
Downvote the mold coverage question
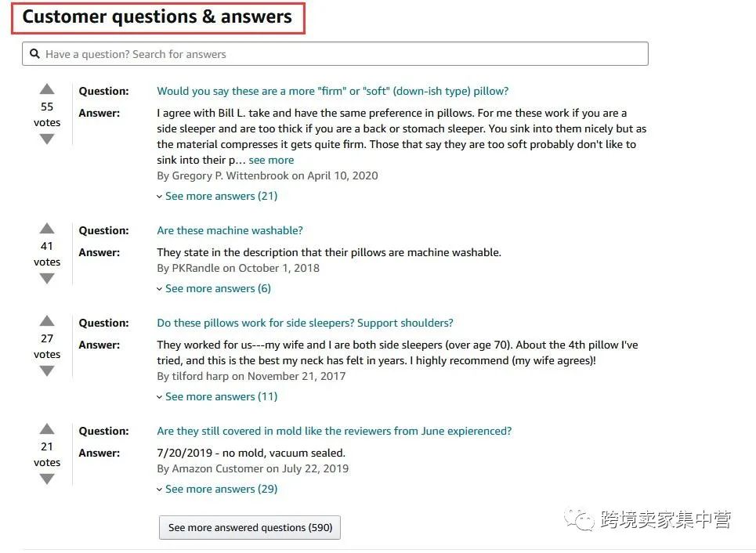click(x=46, y=478)
